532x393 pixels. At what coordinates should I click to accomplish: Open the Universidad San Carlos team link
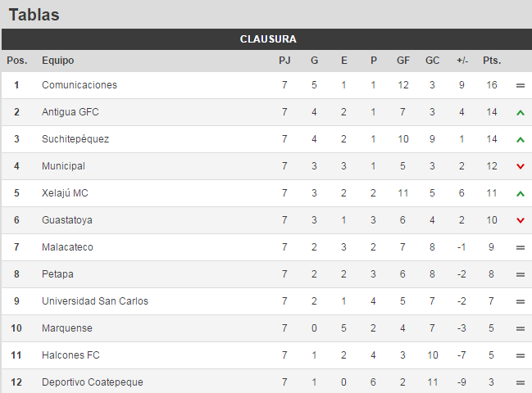coord(95,301)
